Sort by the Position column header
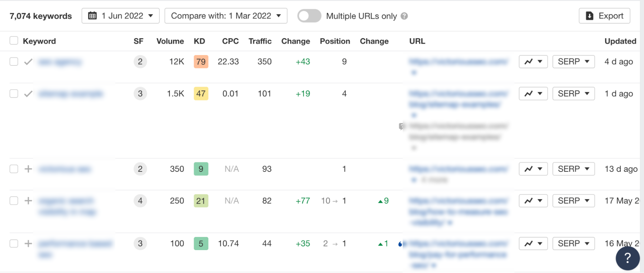 [x=335, y=41]
